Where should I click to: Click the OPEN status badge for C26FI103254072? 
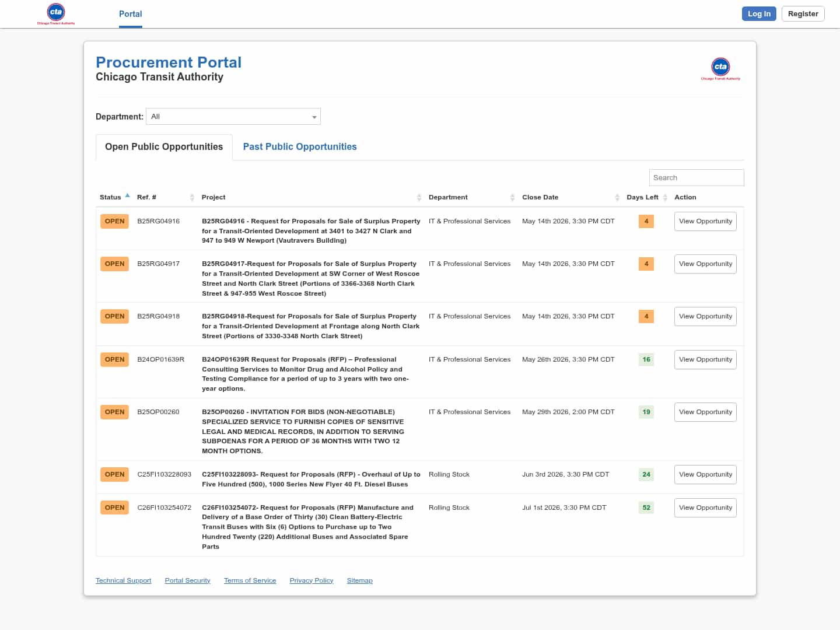click(x=114, y=508)
